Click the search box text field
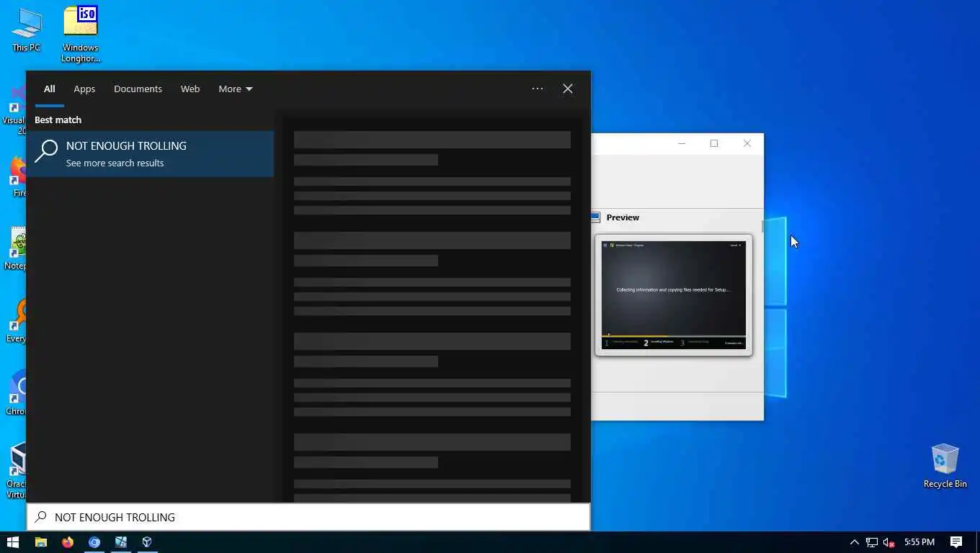This screenshot has width=980, height=553. point(308,517)
